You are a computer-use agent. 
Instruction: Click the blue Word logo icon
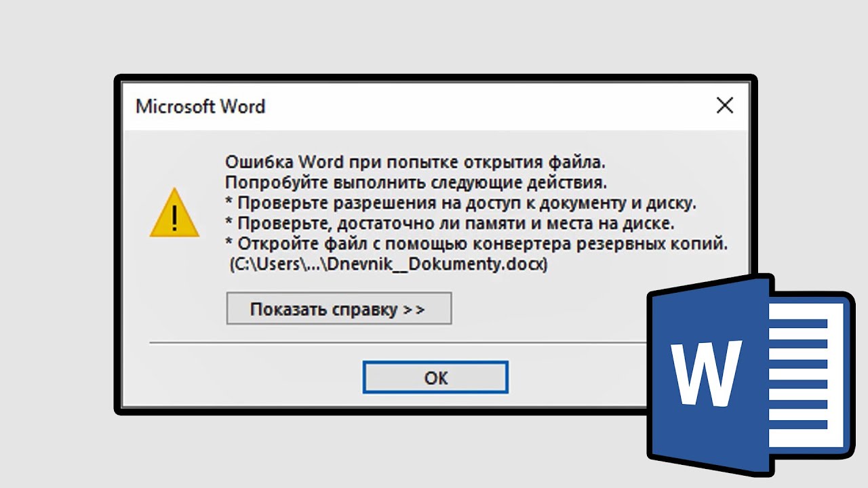(751, 374)
